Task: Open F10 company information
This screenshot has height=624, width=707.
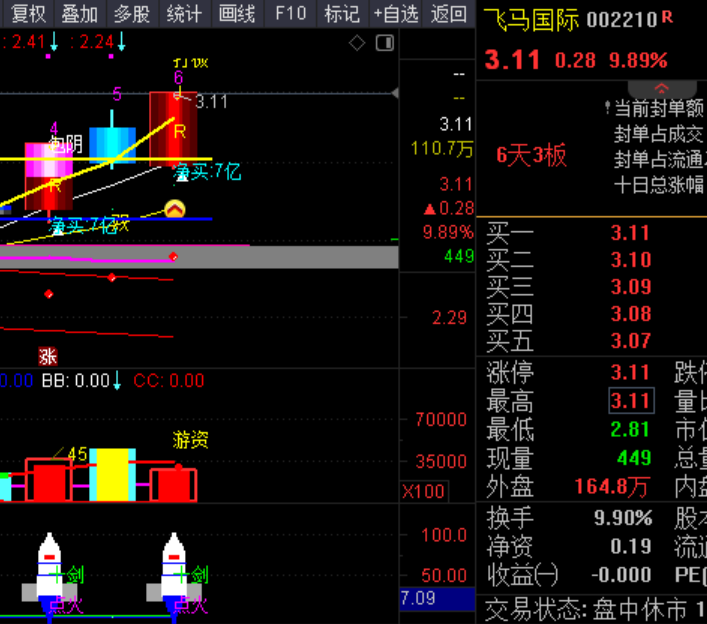Action: coord(290,14)
